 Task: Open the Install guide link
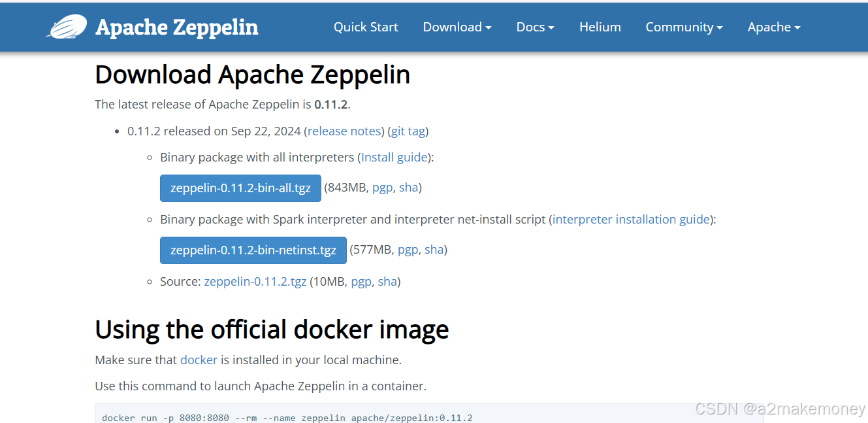coord(394,157)
